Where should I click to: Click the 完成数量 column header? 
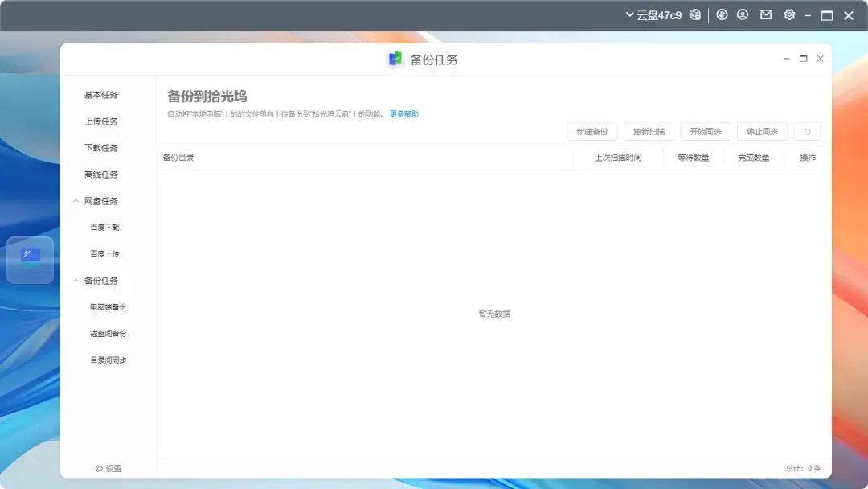(x=753, y=158)
